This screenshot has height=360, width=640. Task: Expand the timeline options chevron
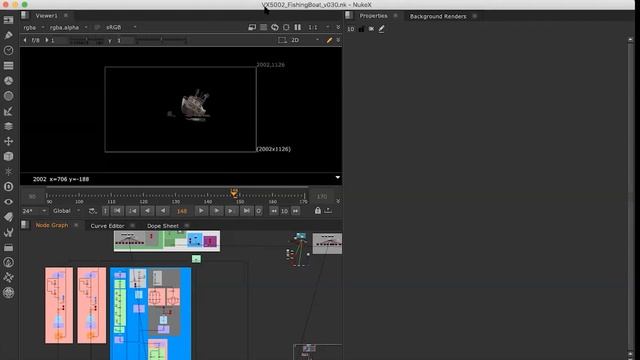click(x=338, y=201)
